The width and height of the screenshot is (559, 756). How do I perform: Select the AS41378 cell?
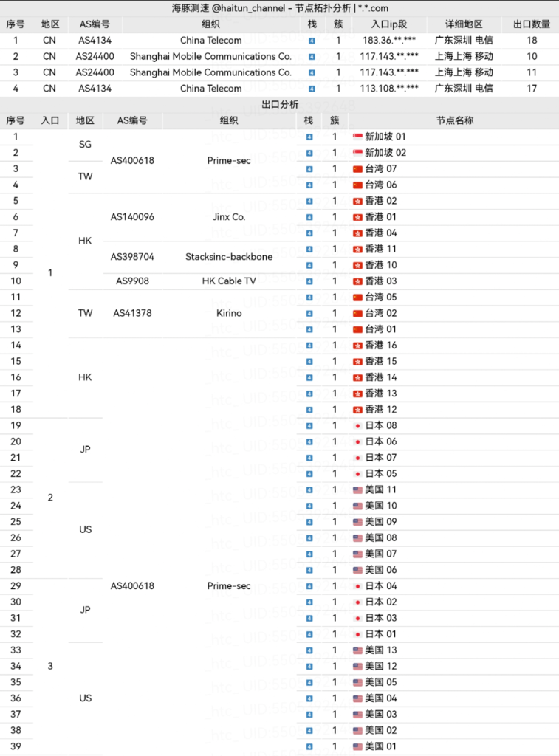click(x=132, y=313)
